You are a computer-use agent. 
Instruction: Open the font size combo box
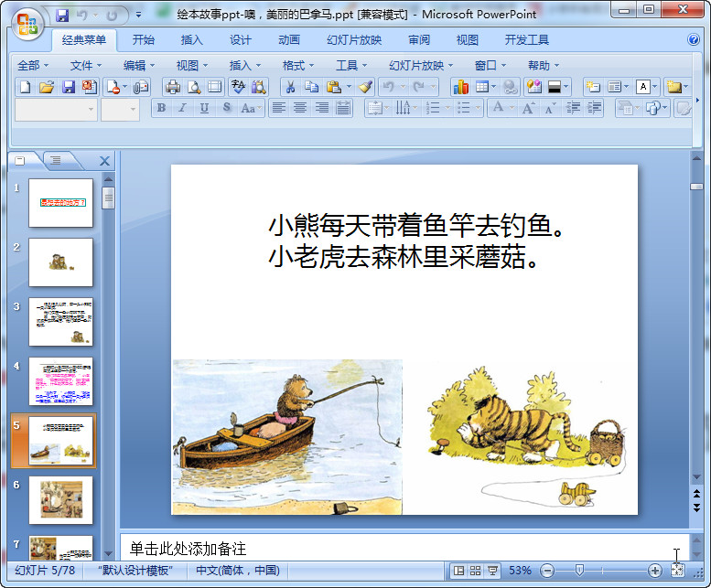click(120, 110)
